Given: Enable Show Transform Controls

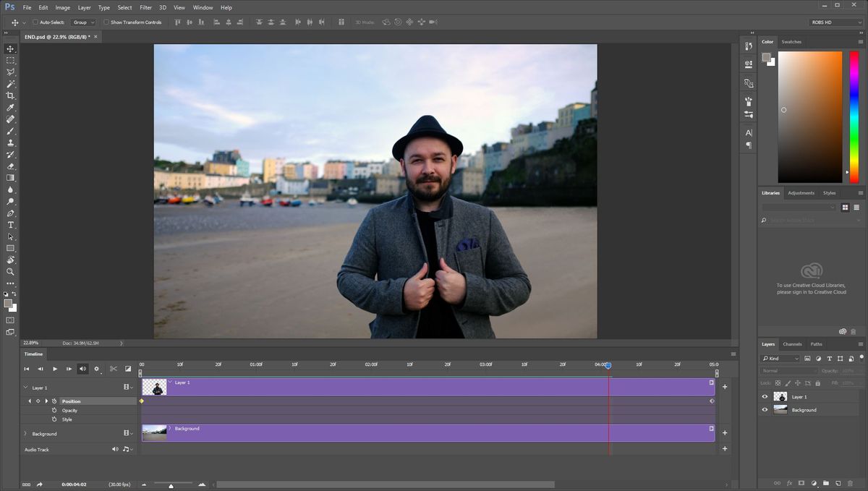Looking at the screenshot, I should [106, 22].
